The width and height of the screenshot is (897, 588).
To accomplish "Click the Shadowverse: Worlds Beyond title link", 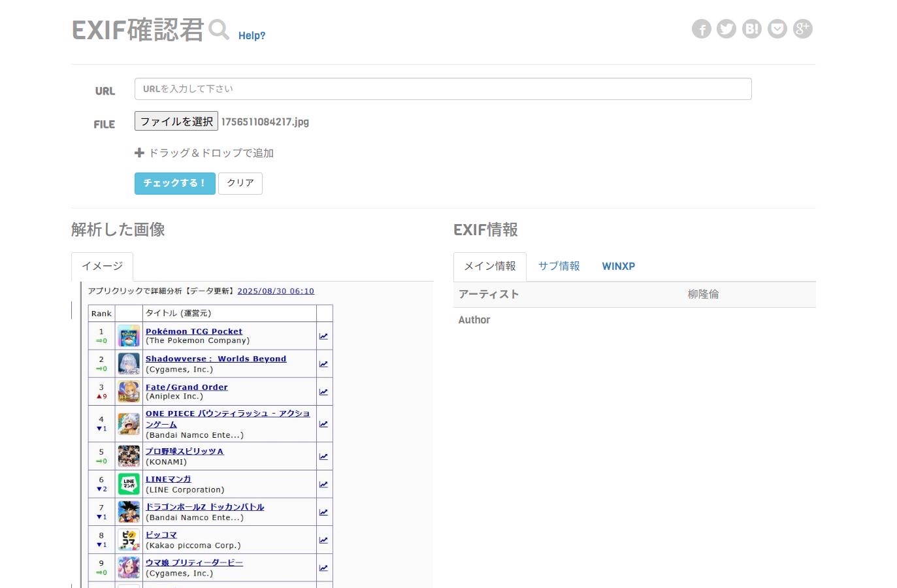I will (x=216, y=359).
